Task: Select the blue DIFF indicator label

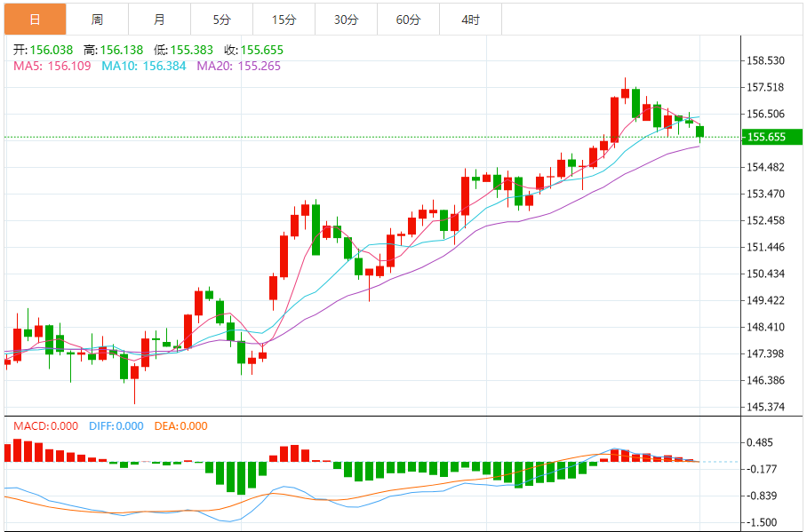Action: pos(116,426)
